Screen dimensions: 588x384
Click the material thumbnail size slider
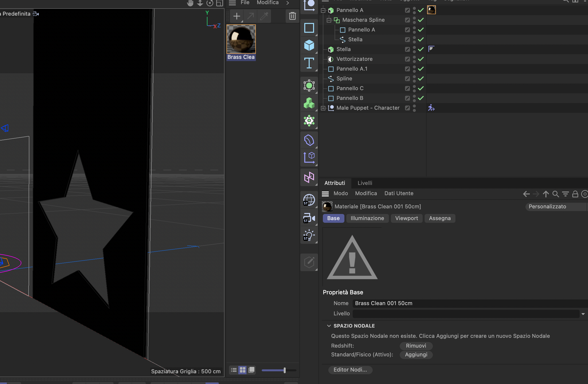click(284, 370)
